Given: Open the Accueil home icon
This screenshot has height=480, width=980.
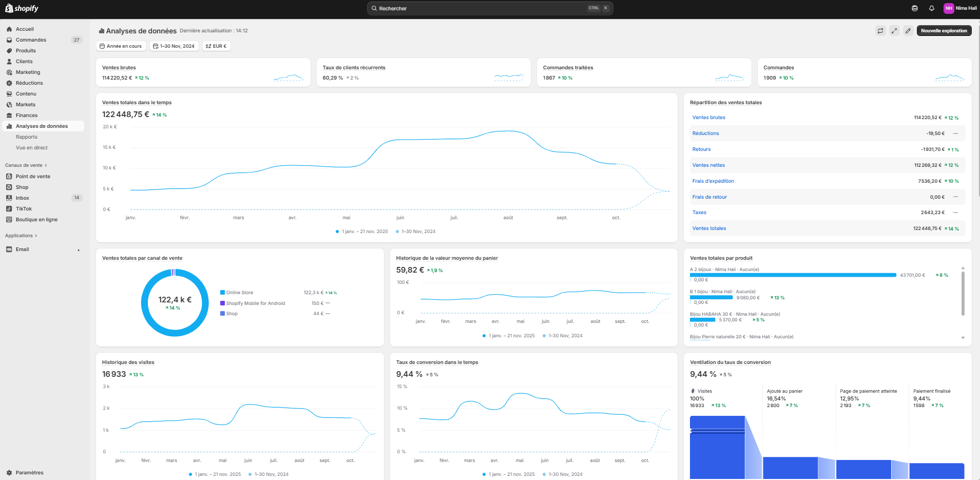Looking at the screenshot, I should [x=9, y=29].
